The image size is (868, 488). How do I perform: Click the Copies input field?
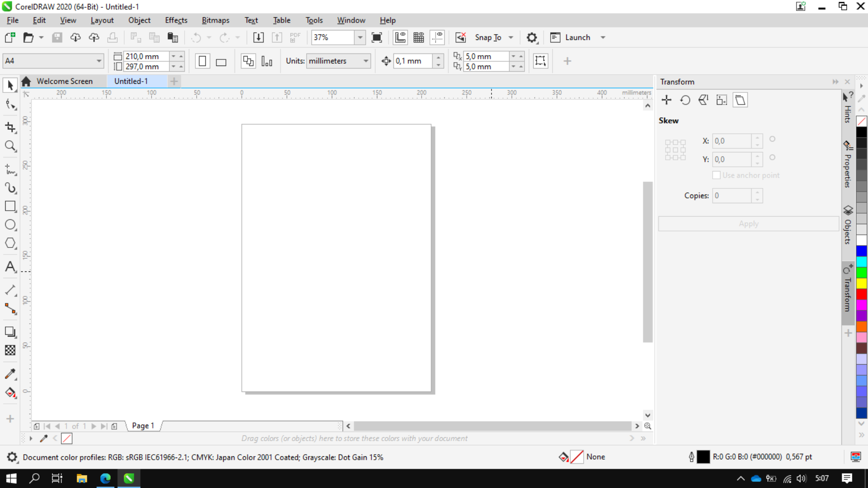click(733, 195)
